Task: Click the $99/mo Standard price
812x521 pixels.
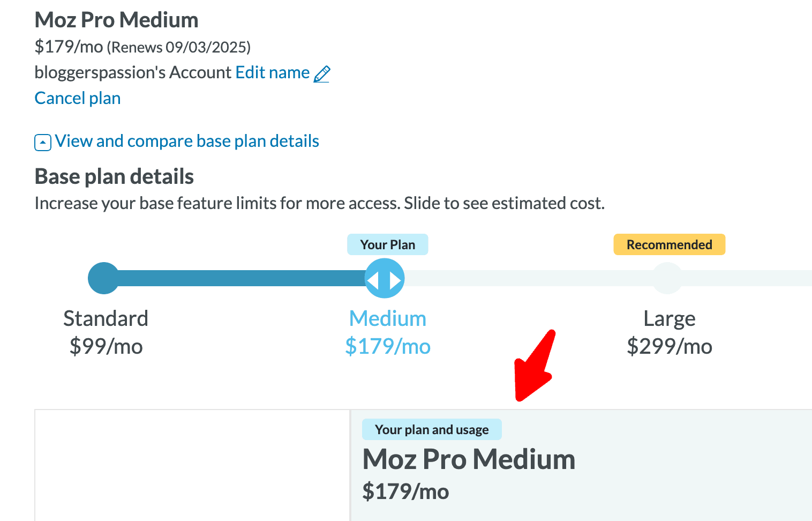Action: pyautogui.click(x=106, y=346)
